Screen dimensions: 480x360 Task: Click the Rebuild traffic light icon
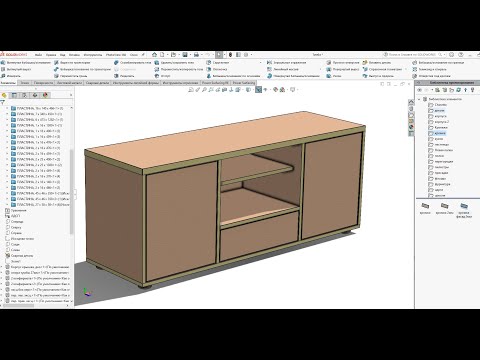click(230, 55)
